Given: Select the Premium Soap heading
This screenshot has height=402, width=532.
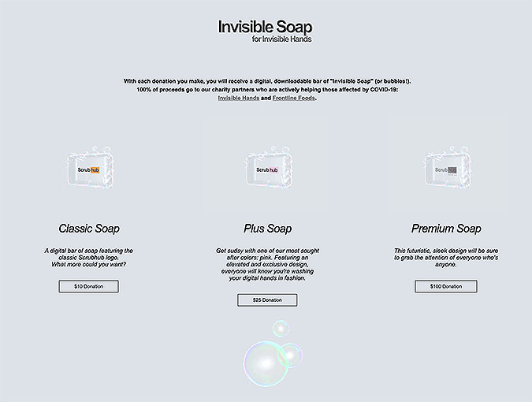Looking at the screenshot, I should pyautogui.click(x=446, y=229).
